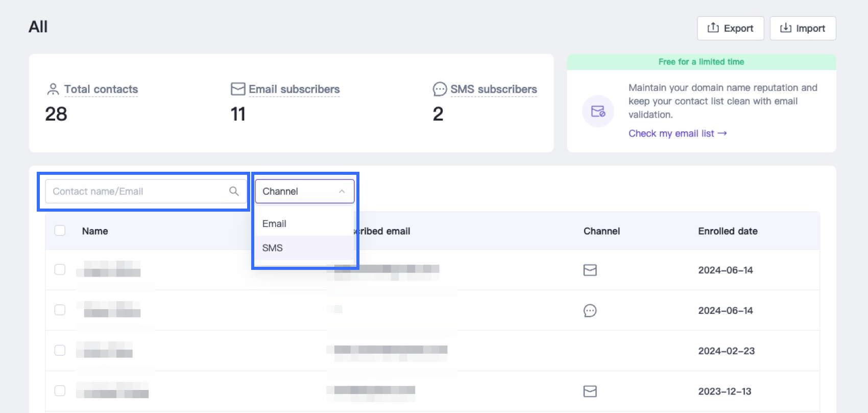Click the email validation icon in promo card
Screen dimensions: 868x413
598,111
